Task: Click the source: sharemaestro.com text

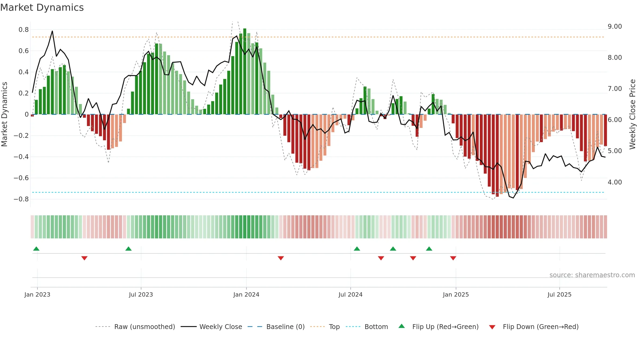Action: pos(592,275)
